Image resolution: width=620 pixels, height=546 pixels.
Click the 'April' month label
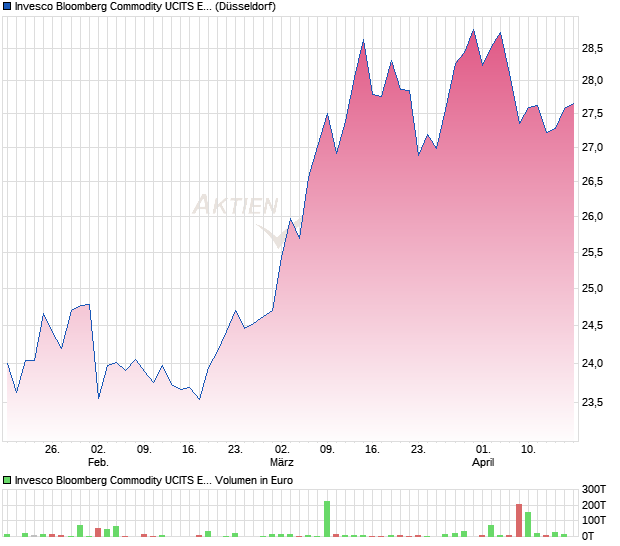483,462
